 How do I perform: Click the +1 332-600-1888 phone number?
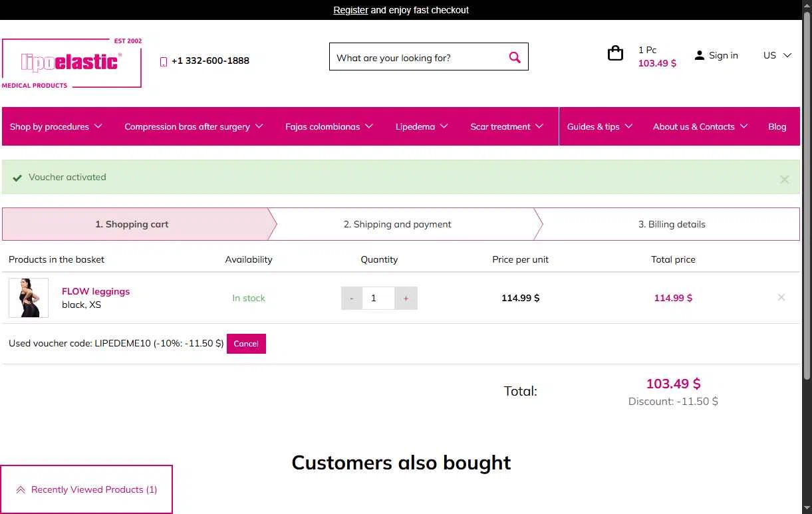(210, 61)
